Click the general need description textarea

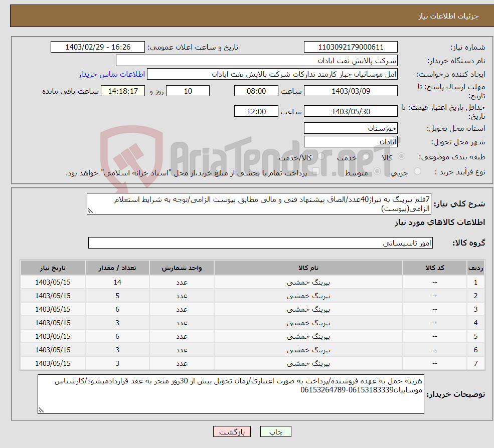259,203
